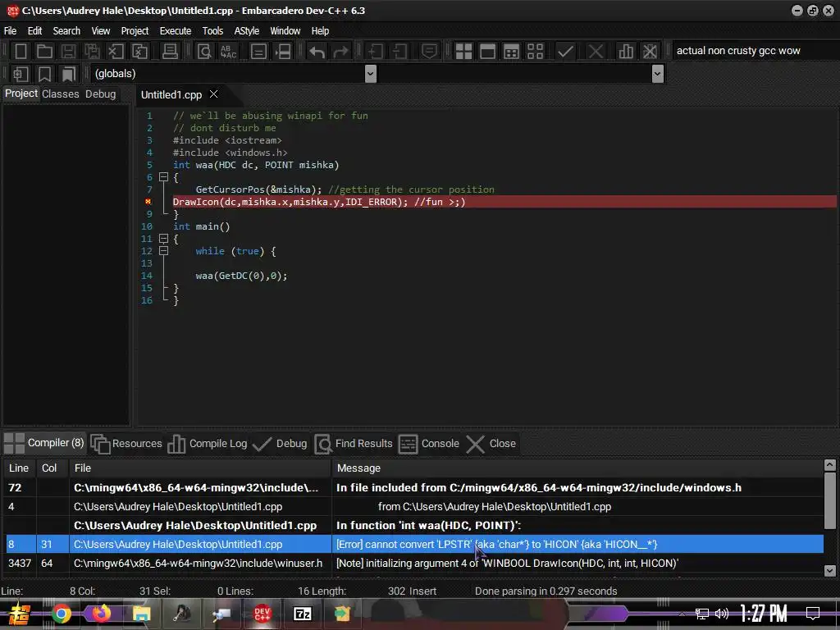
Task: Click the Delete Profiling Information icon
Action: pyautogui.click(x=650, y=52)
